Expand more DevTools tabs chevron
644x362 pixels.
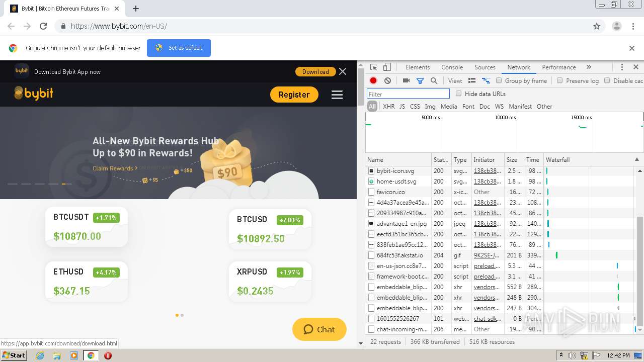(589, 67)
